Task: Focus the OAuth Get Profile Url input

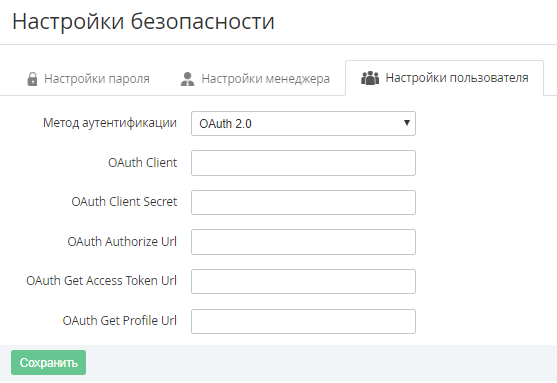Action: point(303,321)
